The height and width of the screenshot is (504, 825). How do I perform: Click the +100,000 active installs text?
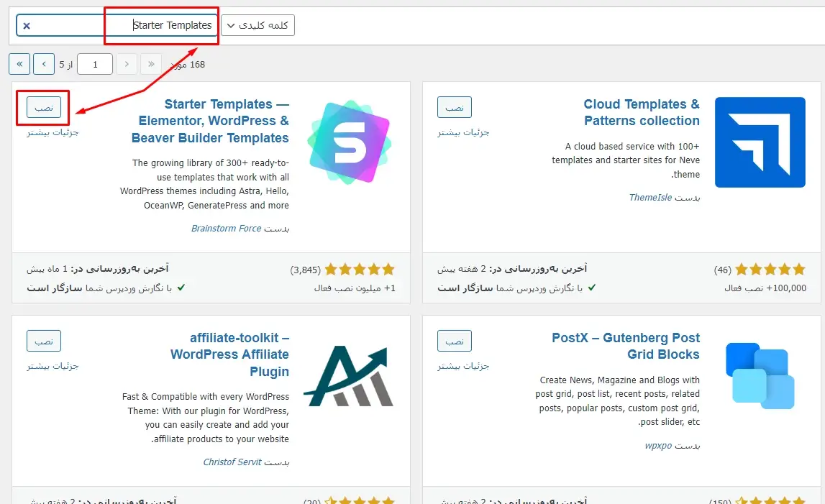pos(765,288)
